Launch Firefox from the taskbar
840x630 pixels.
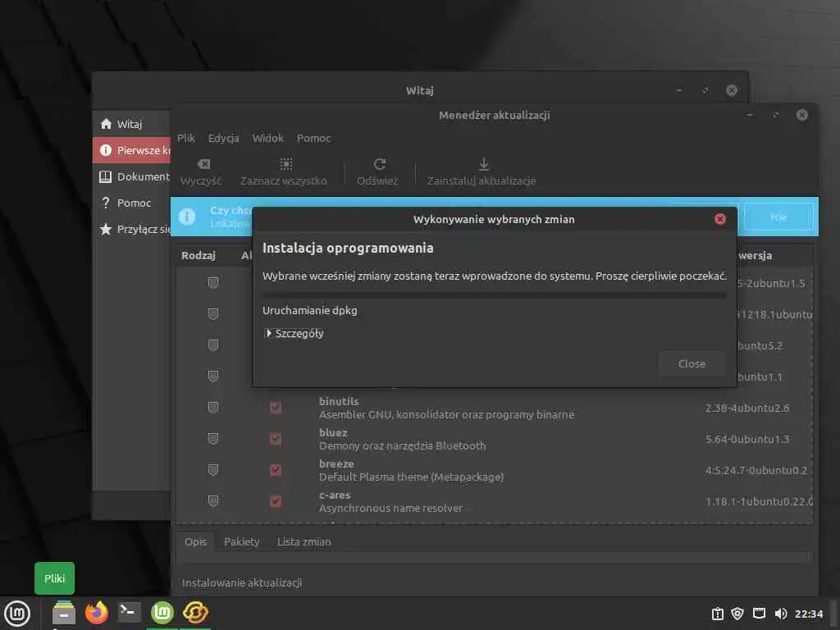pyautogui.click(x=97, y=612)
